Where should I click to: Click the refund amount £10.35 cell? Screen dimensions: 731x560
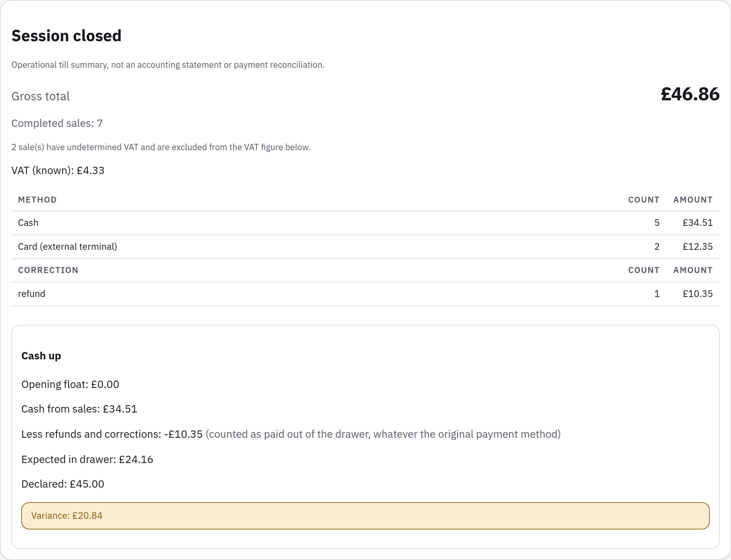tap(698, 294)
